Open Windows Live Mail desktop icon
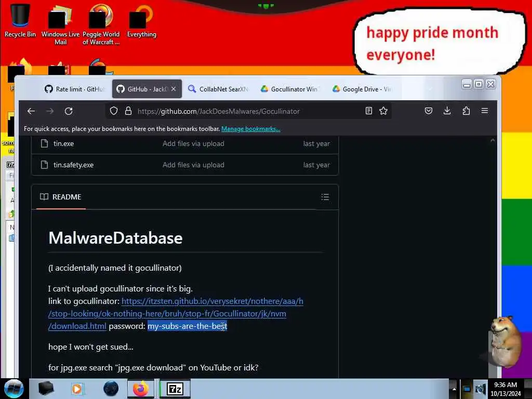532x399 pixels. pyautogui.click(x=60, y=24)
